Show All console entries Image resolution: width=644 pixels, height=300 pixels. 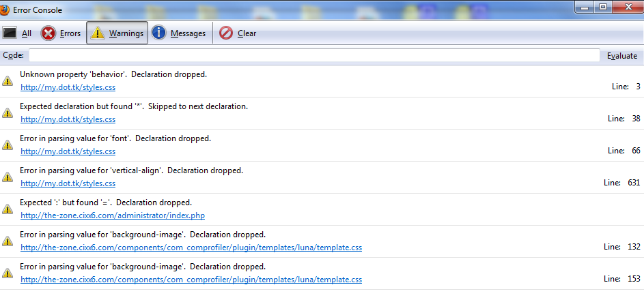pyautogui.click(x=17, y=33)
